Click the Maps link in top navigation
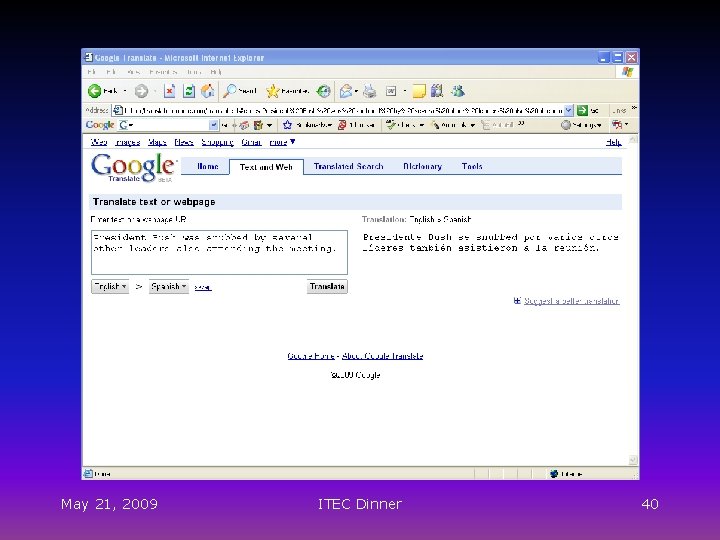The image size is (720, 540). point(157,142)
